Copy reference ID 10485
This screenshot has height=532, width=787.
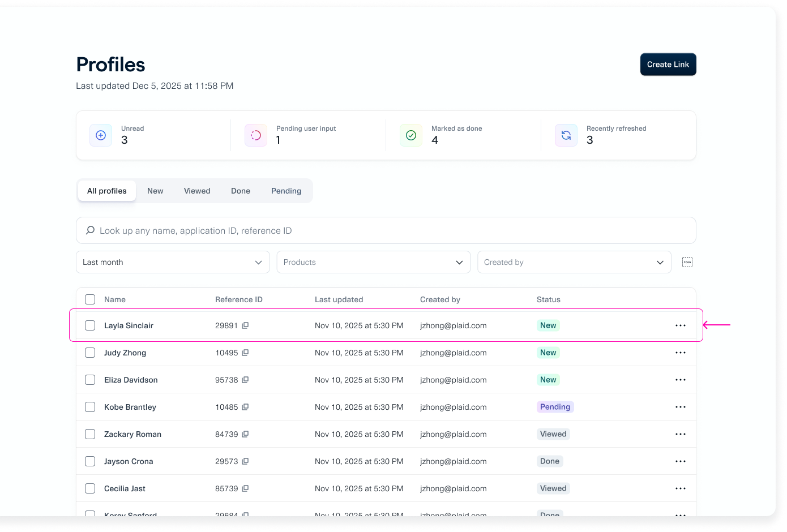tap(245, 407)
